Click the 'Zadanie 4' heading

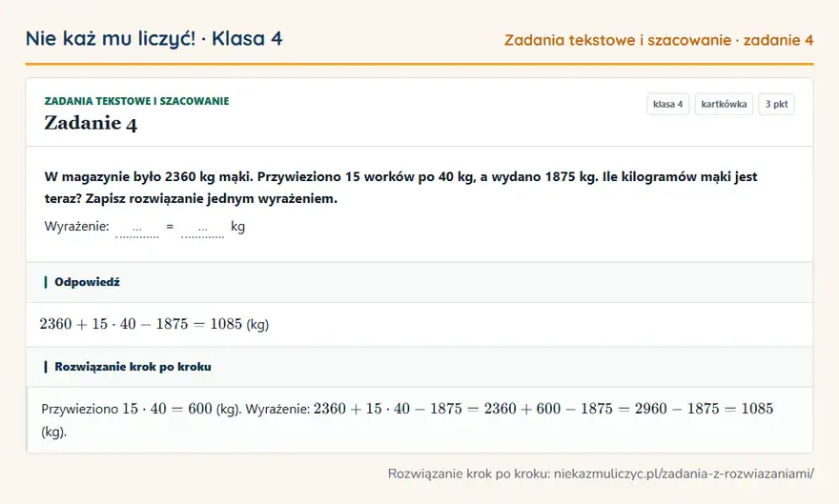[x=91, y=123]
